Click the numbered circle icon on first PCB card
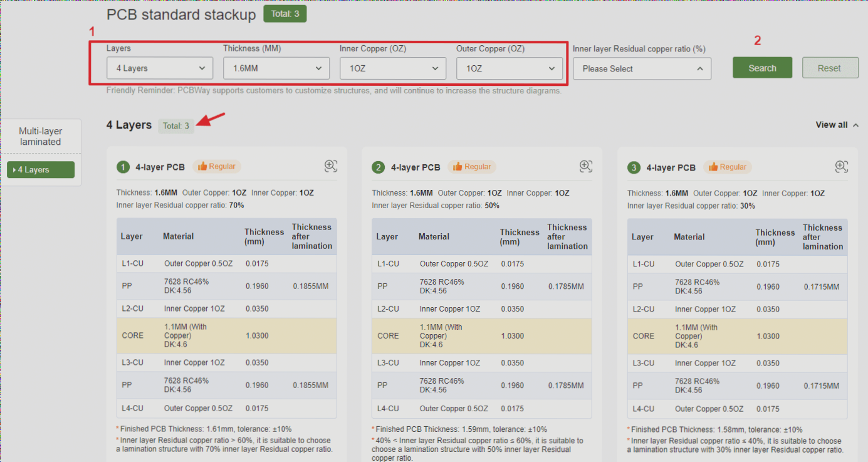 click(x=123, y=167)
